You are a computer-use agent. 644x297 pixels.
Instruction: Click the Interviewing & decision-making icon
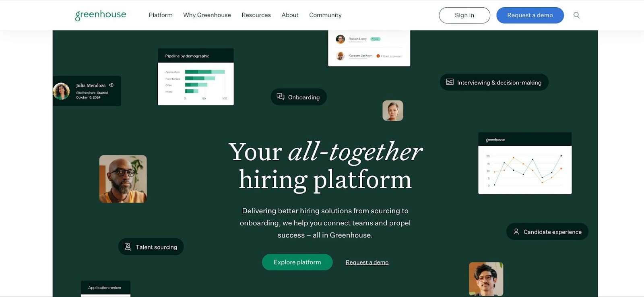tap(450, 82)
